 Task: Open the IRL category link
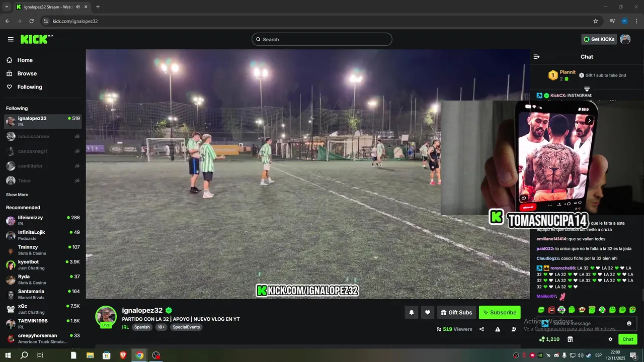coord(125,327)
